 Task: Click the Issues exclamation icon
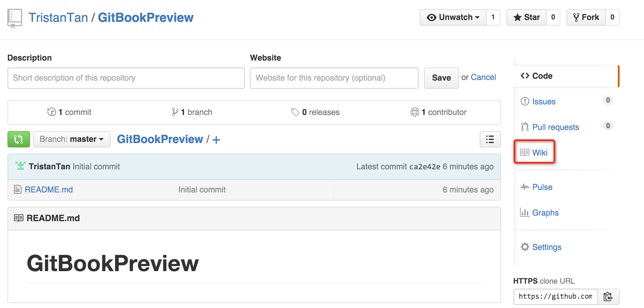point(525,101)
